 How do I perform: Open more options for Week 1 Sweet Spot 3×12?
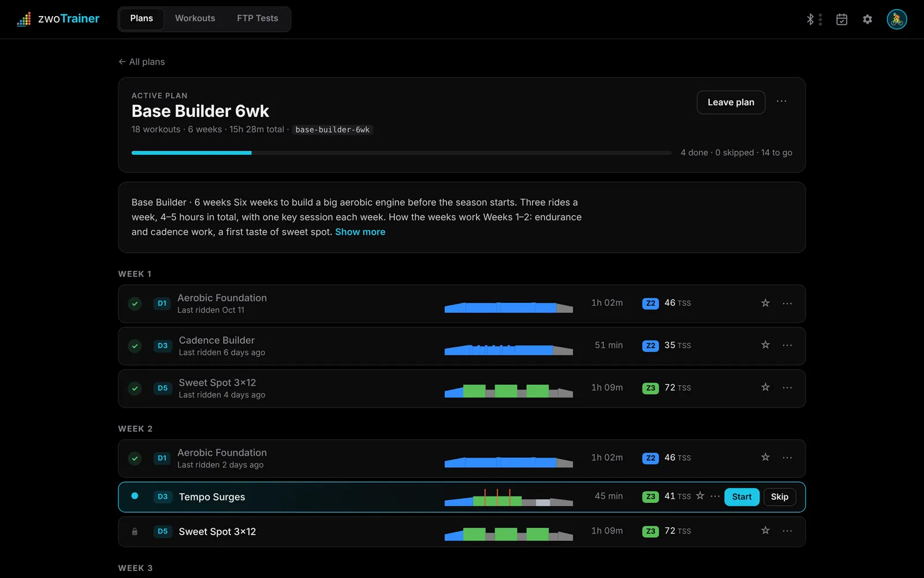(787, 388)
